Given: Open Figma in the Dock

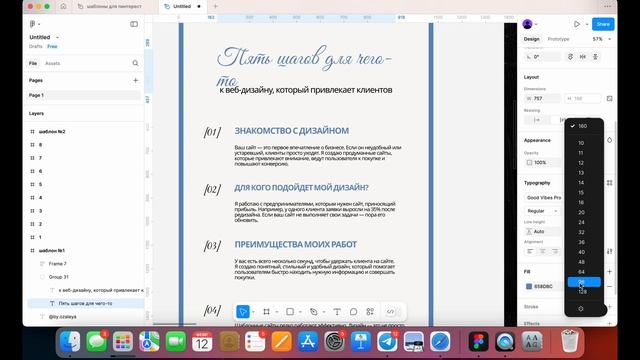Looking at the screenshot, I should [478, 342].
